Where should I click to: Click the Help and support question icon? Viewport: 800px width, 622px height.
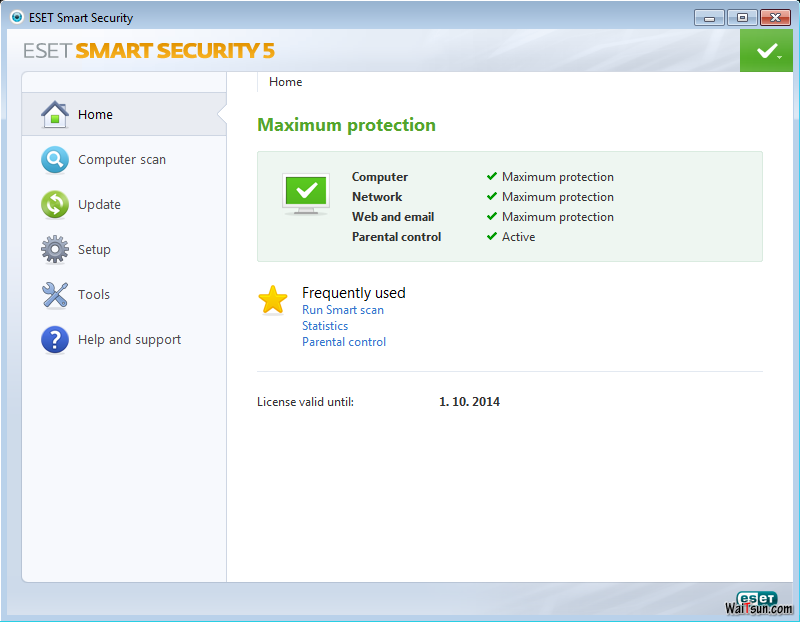54,340
